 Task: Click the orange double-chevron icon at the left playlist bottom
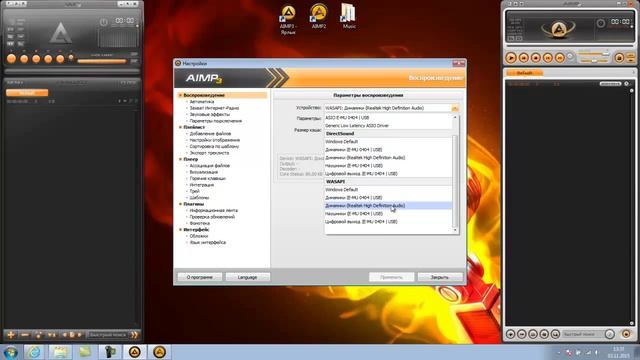(x=134, y=335)
